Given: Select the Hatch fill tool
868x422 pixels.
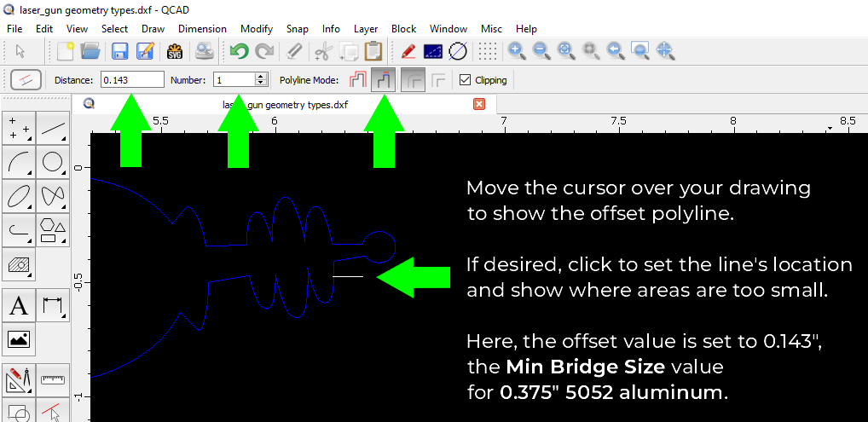Looking at the screenshot, I should coord(20,265).
